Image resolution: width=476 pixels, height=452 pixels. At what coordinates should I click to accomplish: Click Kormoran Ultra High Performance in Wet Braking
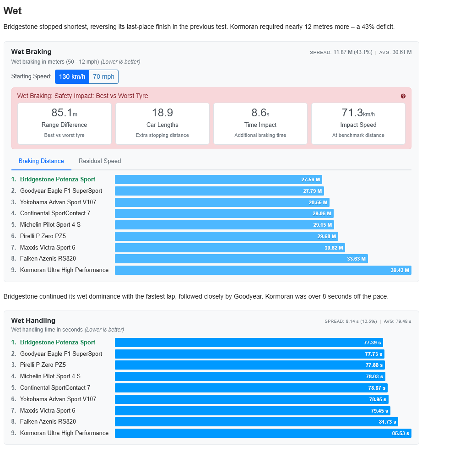[64, 270]
